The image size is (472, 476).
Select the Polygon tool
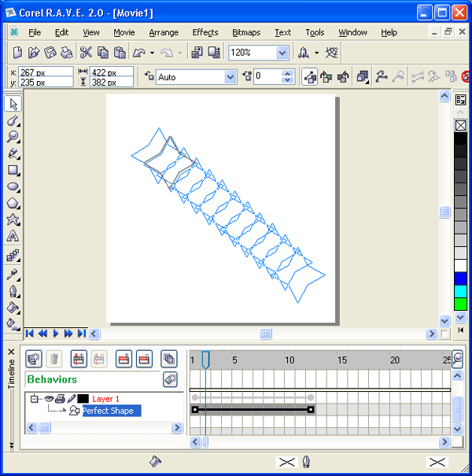(13, 203)
